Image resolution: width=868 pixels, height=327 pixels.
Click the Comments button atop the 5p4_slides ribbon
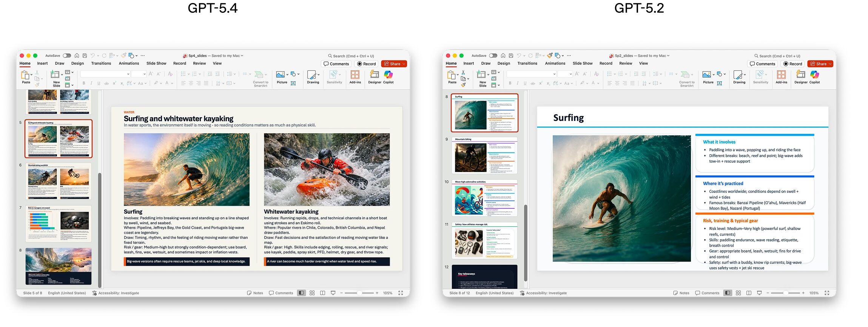coord(336,64)
